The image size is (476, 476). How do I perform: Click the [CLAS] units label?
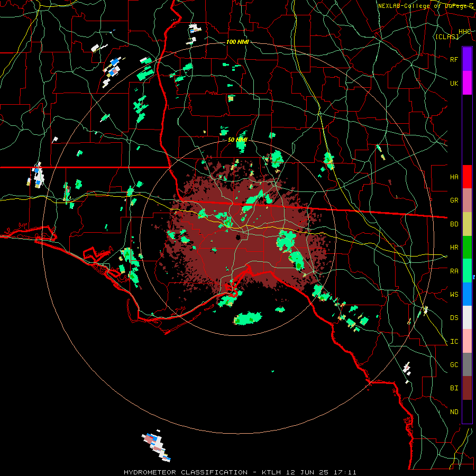pos(447,36)
